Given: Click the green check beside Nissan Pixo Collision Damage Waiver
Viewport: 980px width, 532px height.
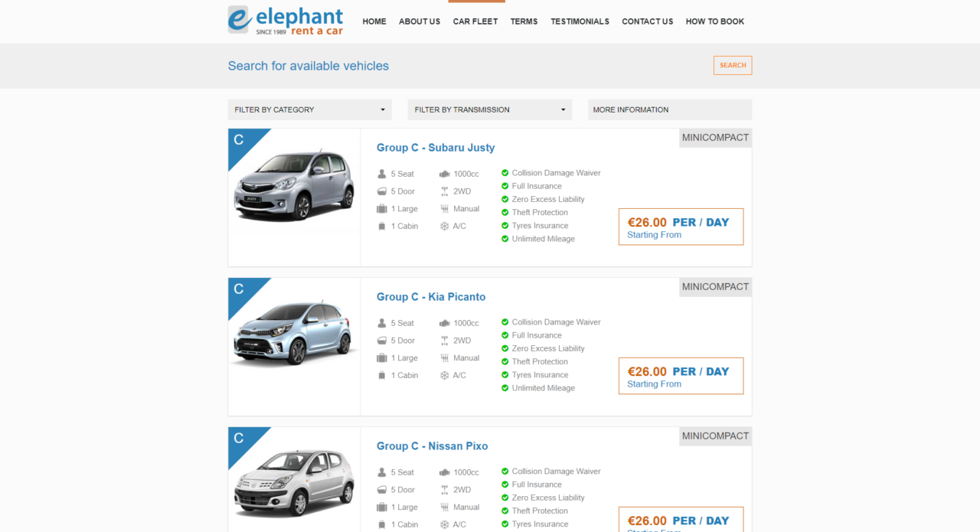Looking at the screenshot, I should tap(505, 472).
